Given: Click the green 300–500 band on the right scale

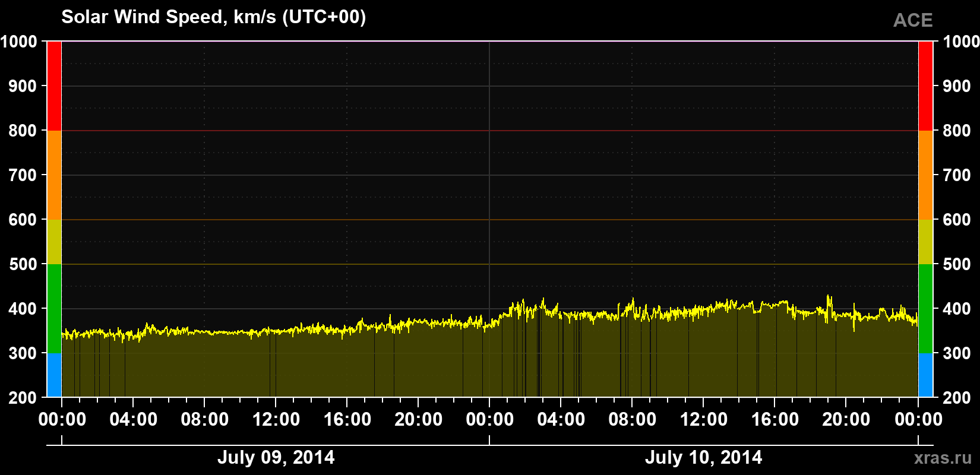Looking at the screenshot, I should point(925,309).
